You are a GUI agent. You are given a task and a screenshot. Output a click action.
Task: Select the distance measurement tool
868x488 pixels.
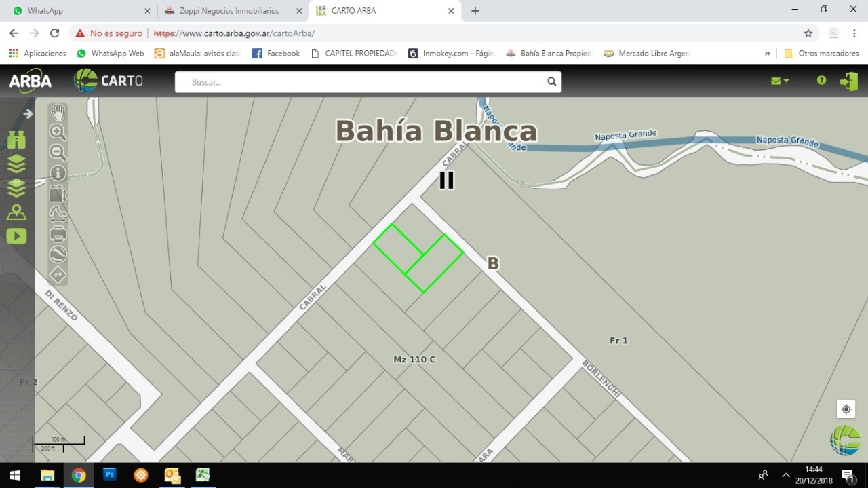(x=58, y=214)
